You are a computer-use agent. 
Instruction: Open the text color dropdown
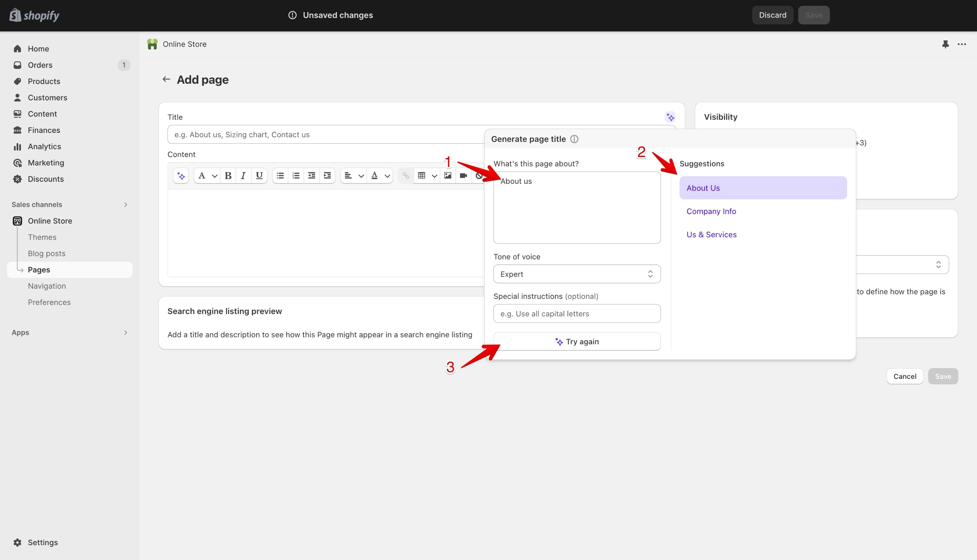[x=380, y=176]
